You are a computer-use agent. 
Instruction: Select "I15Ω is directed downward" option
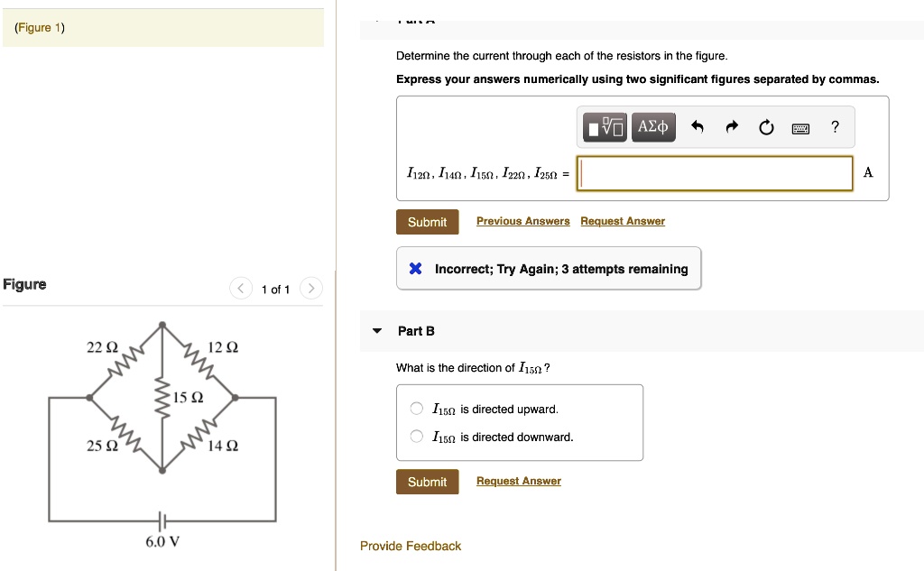click(x=417, y=437)
